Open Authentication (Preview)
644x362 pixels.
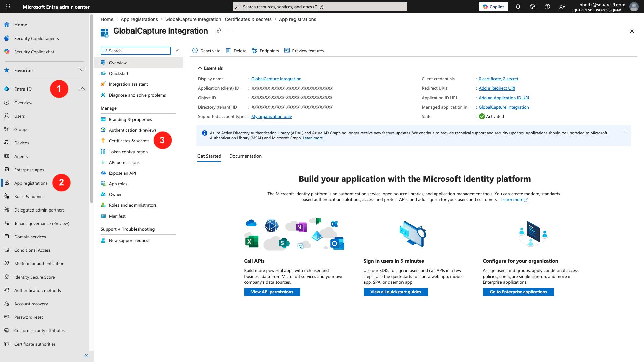tap(132, 130)
